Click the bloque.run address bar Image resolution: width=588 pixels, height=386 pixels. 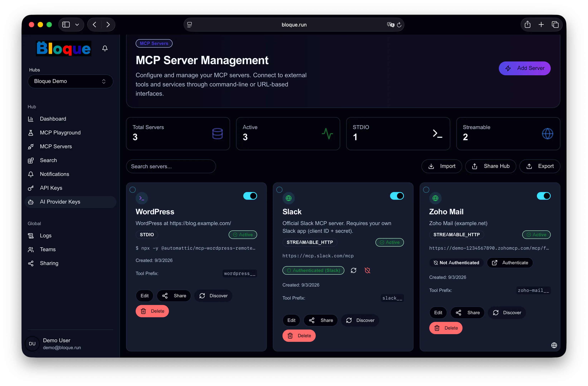[x=294, y=25]
